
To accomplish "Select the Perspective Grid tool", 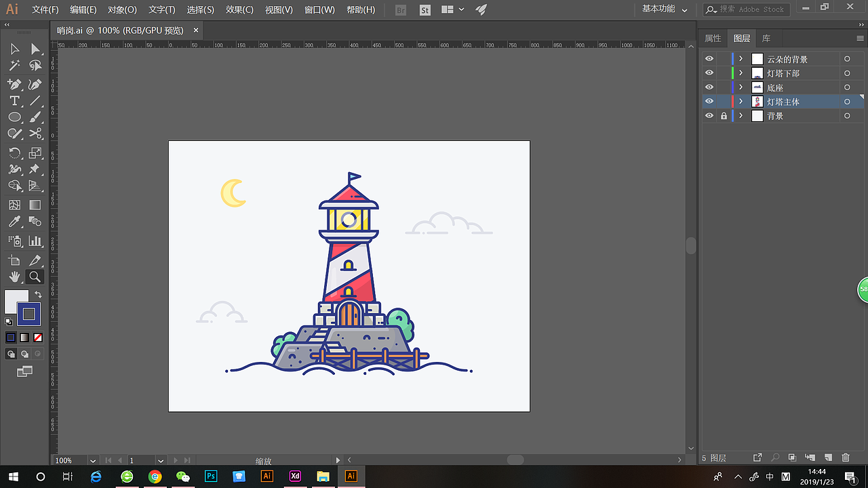I will (x=35, y=186).
